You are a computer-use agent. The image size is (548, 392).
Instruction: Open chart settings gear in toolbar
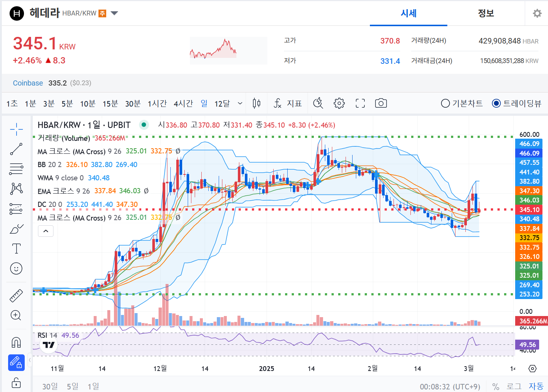[x=339, y=103]
